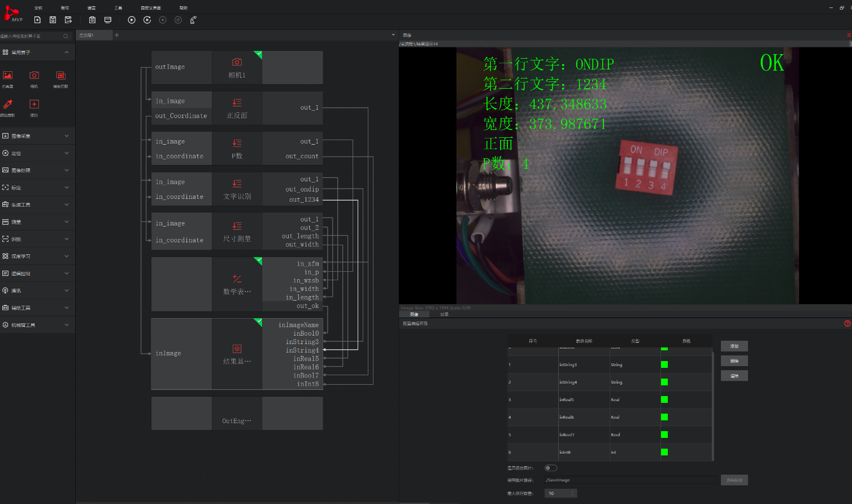Expand the 图像处理 category

tap(37, 170)
